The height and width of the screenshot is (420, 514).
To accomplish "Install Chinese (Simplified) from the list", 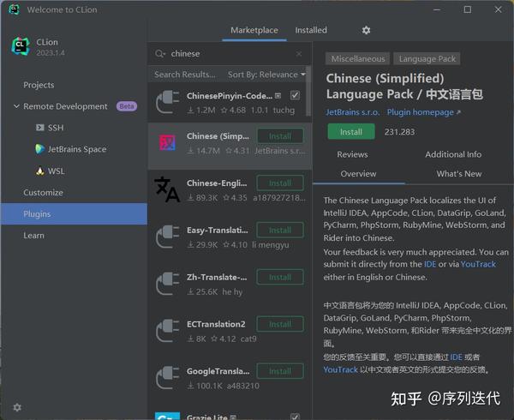I will [x=280, y=136].
